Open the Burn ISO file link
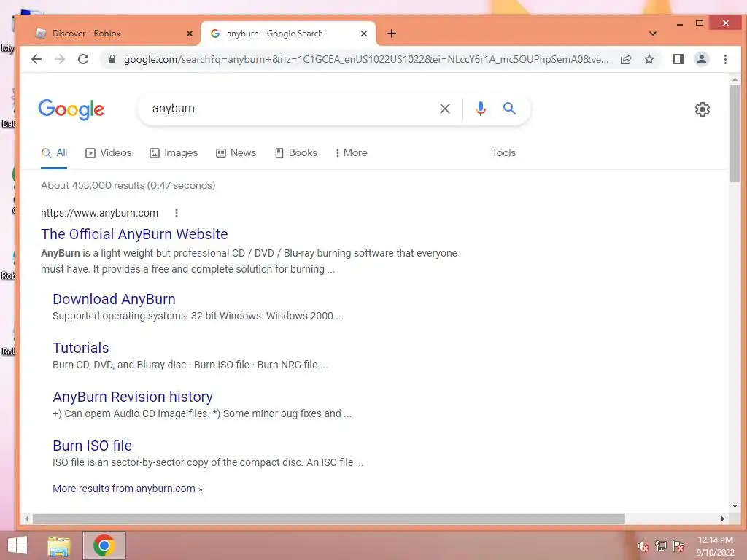747x560 pixels. point(92,446)
